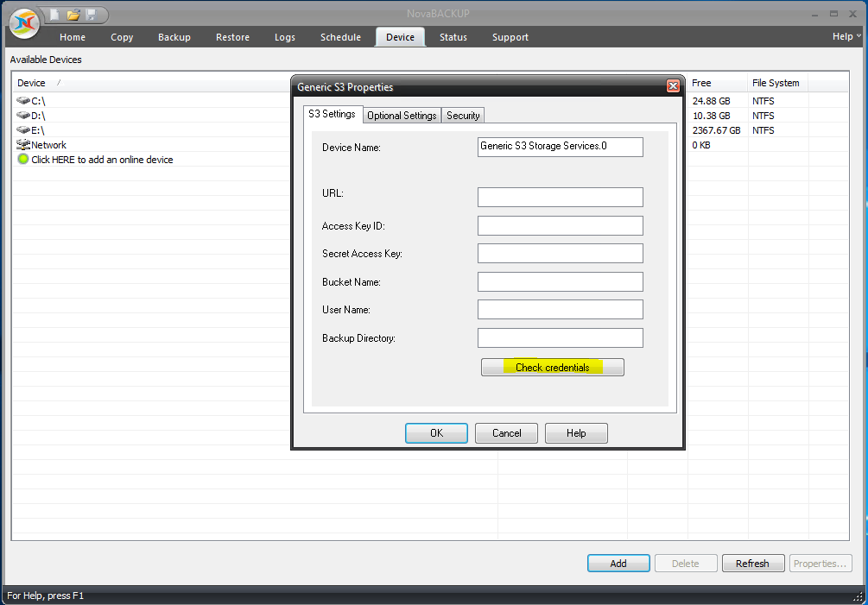Screen dimensions: 868x605
Task: Expand the Help dropdown menu
Action: click(x=846, y=36)
